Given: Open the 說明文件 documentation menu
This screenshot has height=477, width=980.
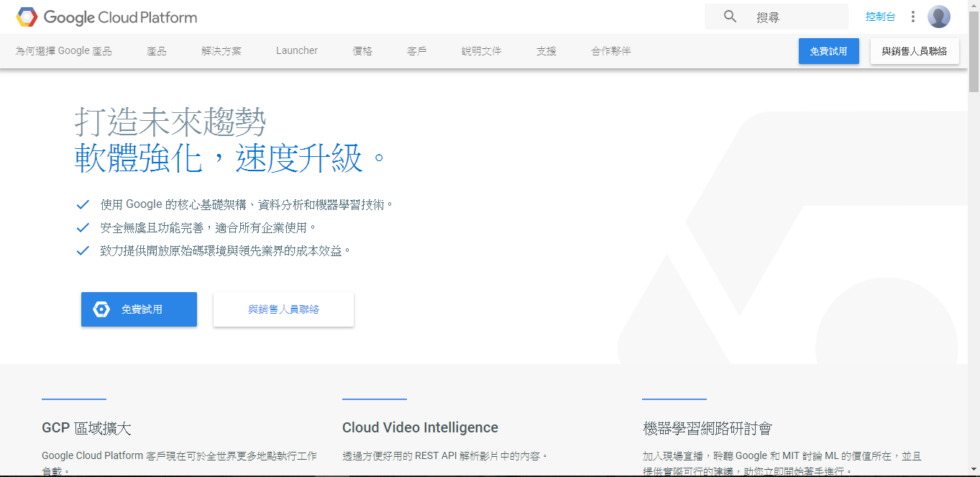Looking at the screenshot, I should [x=482, y=51].
